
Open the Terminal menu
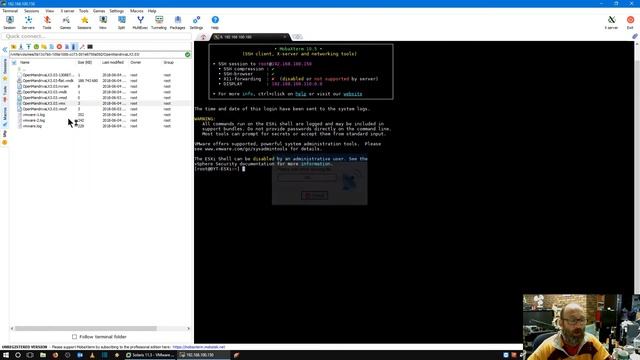(x=10, y=11)
